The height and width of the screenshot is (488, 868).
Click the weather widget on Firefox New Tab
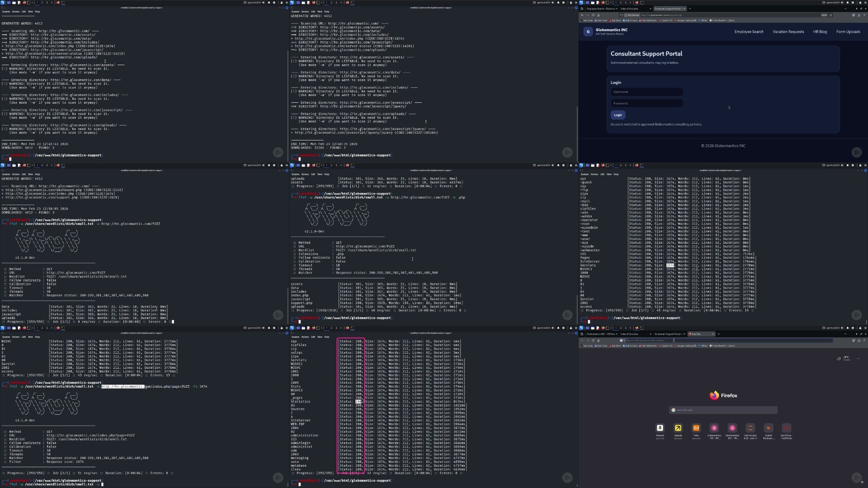point(844,358)
